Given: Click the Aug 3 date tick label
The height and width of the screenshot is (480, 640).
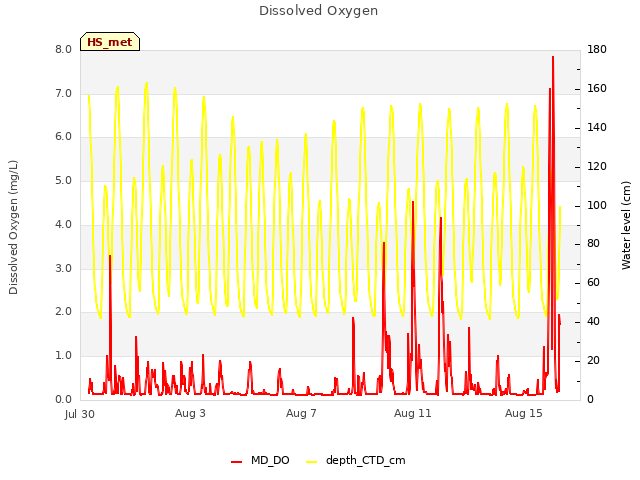Looking at the screenshot, I should click(x=190, y=413).
